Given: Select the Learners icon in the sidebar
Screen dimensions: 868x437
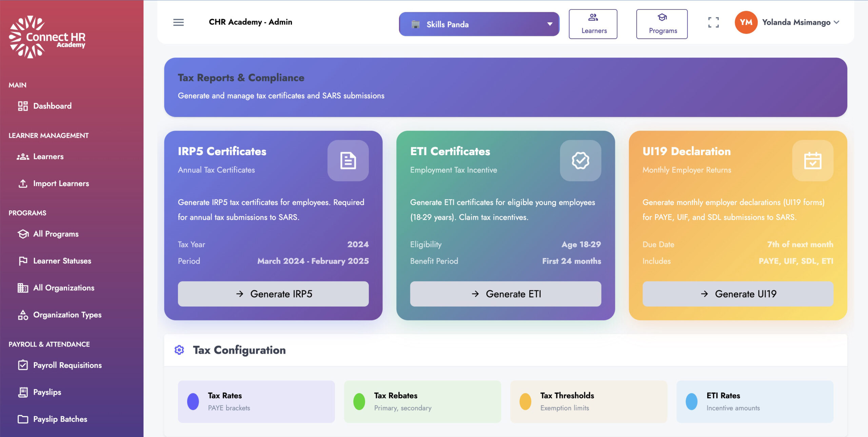Looking at the screenshot, I should [22, 156].
